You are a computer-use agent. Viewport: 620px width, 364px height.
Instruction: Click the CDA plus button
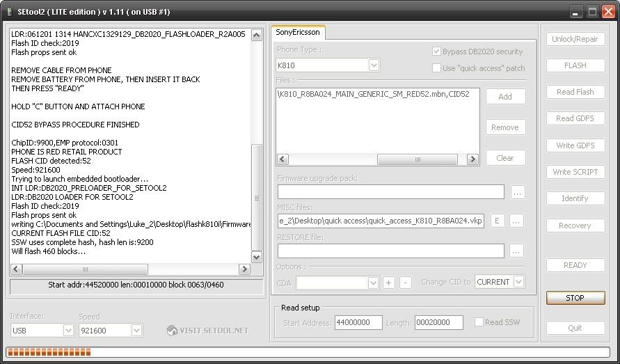(389, 283)
